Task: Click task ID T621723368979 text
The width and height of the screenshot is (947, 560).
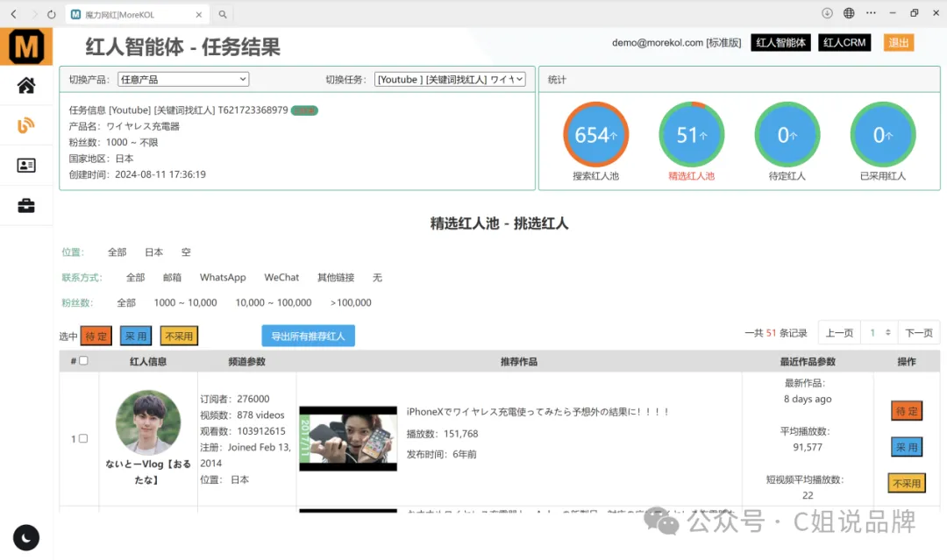Action: [x=253, y=110]
